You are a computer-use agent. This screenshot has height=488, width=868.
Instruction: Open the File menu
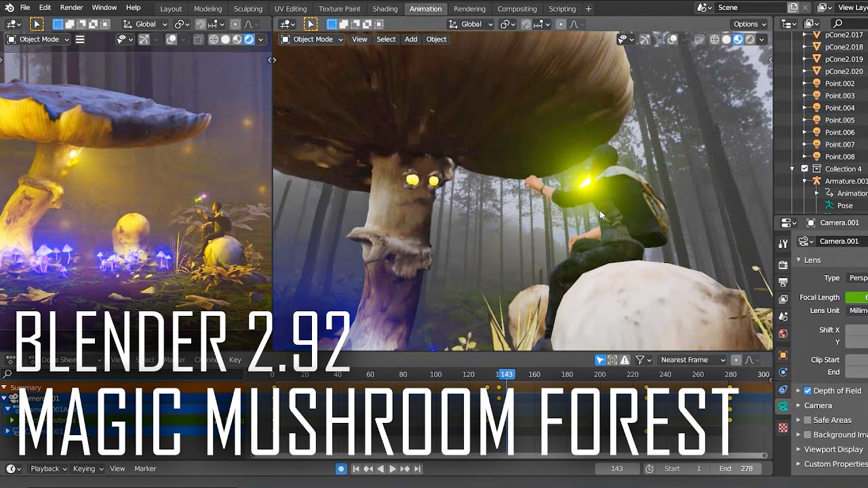click(x=25, y=7)
